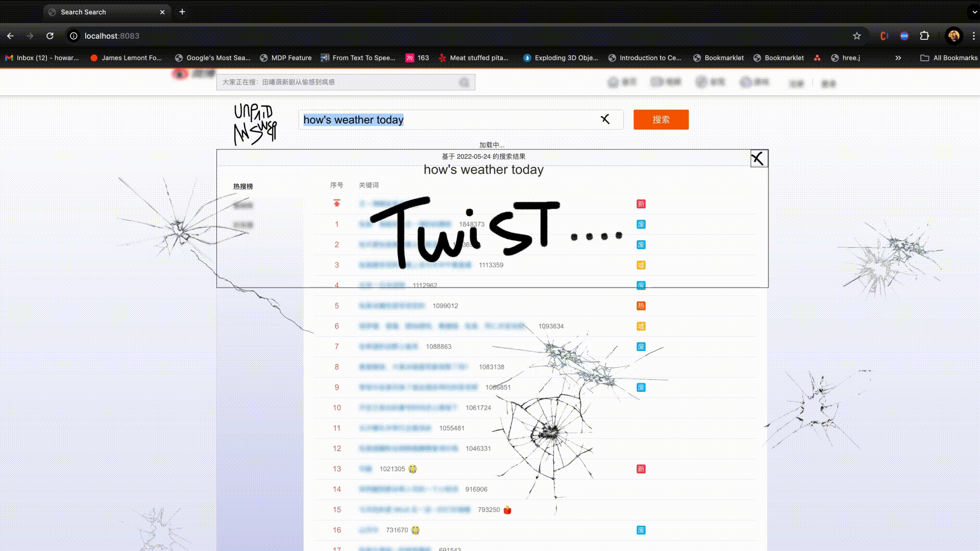
Task: Click the orange 搜索 search button
Action: point(660,119)
